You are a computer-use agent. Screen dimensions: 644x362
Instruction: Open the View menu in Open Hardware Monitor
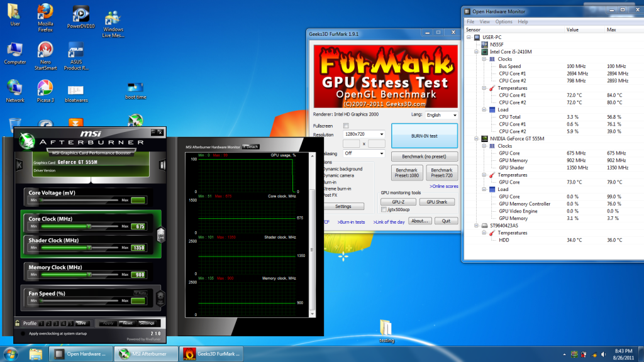click(x=485, y=21)
